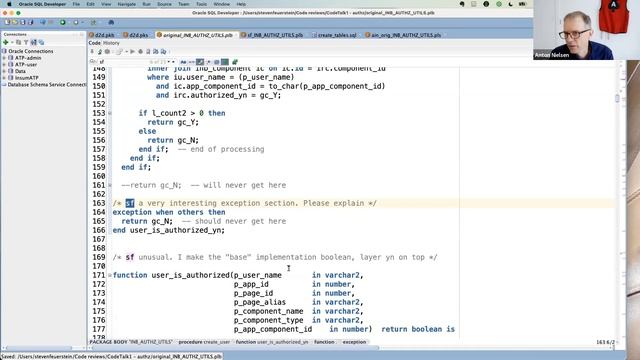640x360 pixels.
Task: Open the File menu
Action: [76, 4]
